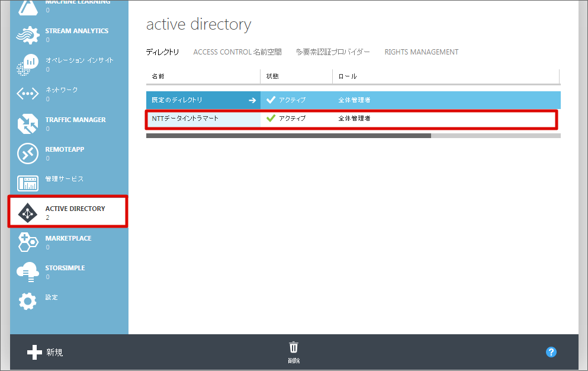
Task: Click the plus icon for 新規
Action: tap(34, 352)
